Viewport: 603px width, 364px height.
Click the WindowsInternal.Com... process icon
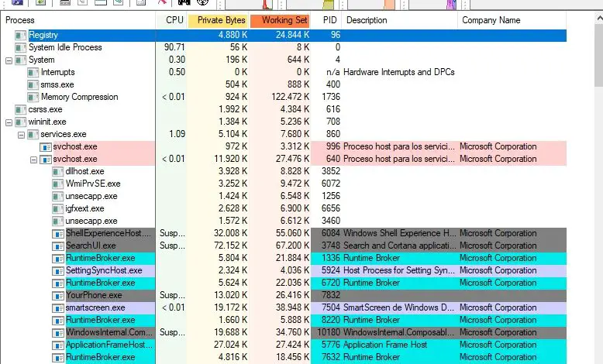57,332
